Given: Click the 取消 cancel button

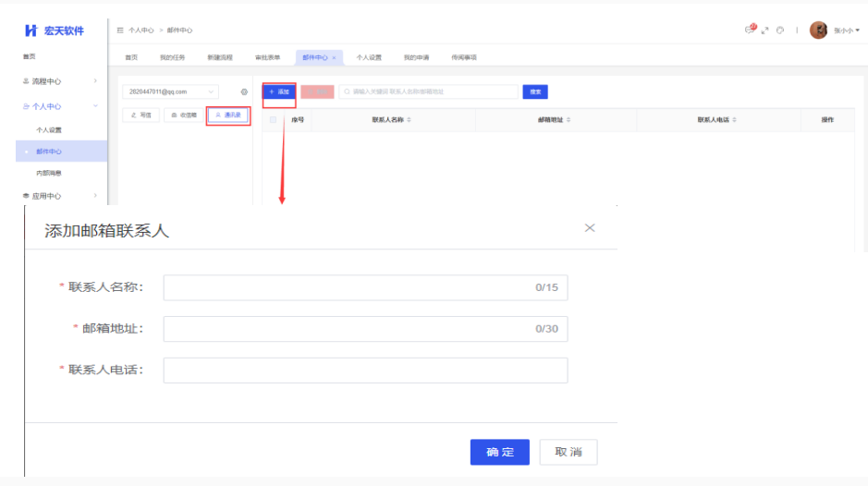Looking at the screenshot, I should (568, 452).
